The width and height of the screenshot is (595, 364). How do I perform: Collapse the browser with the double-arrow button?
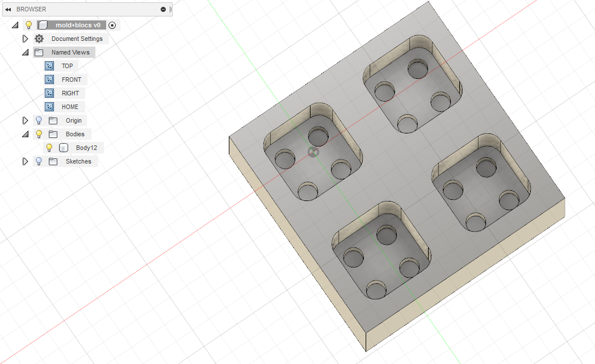[8, 9]
